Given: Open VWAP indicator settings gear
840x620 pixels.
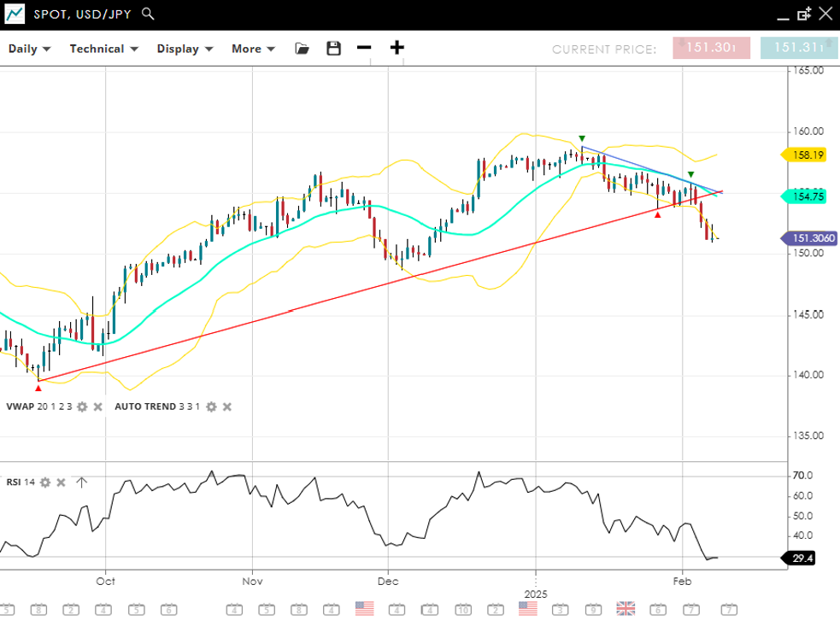Looking at the screenshot, I should [x=82, y=407].
